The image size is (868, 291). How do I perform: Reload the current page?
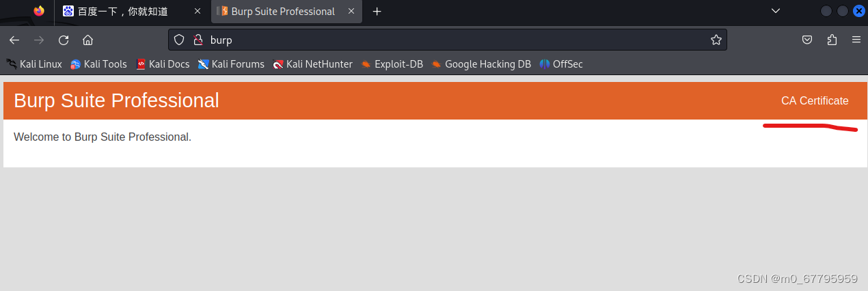64,40
